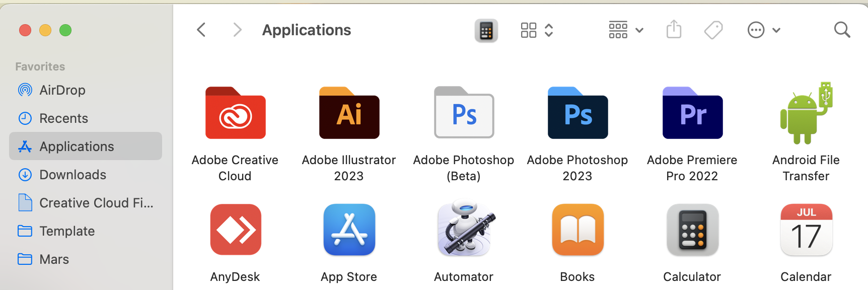Image resolution: width=868 pixels, height=290 pixels.
Task: Select the Calendar app icon
Action: 806,229
